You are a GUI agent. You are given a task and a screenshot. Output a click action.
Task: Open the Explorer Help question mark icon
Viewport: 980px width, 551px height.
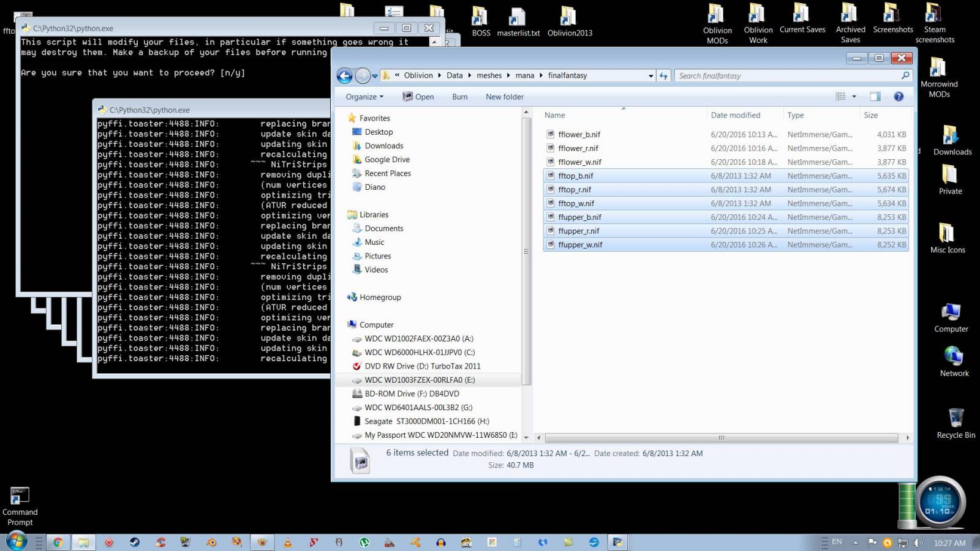(x=899, y=97)
